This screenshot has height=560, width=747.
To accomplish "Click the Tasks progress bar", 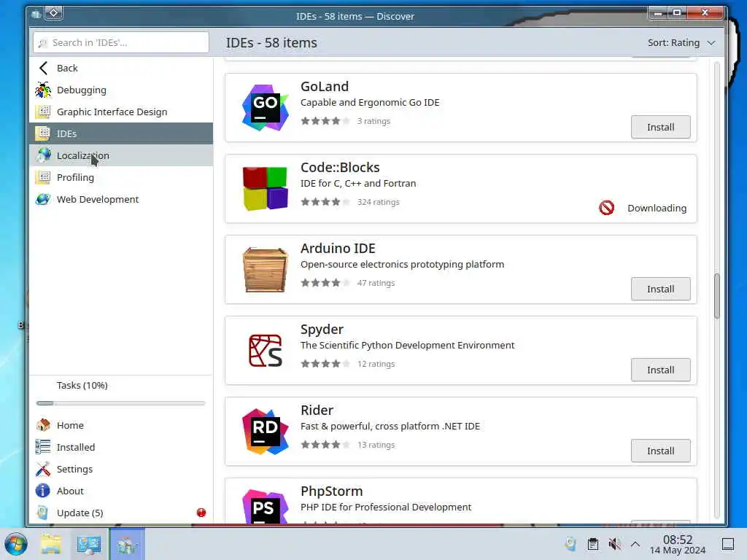I will pyautogui.click(x=120, y=403).
